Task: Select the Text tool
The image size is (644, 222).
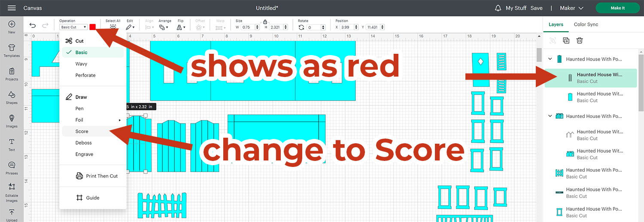Action: tap(12, 145)
